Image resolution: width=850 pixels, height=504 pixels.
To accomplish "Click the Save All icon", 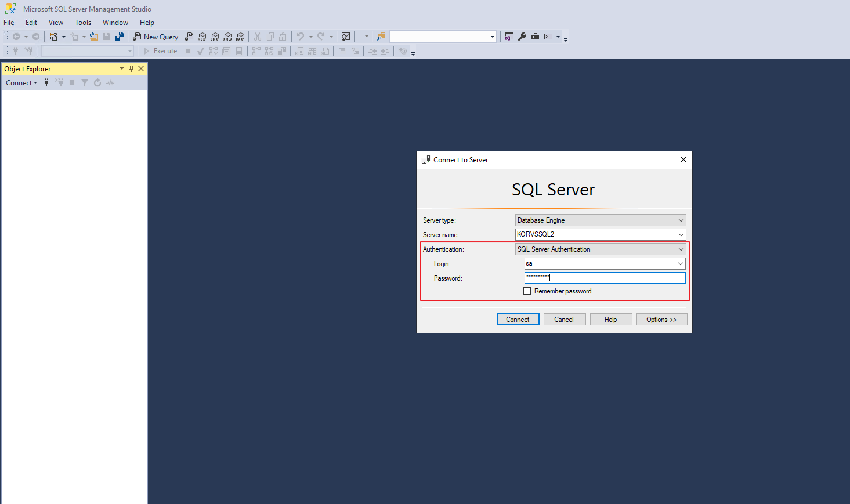I will click(120, 37).
